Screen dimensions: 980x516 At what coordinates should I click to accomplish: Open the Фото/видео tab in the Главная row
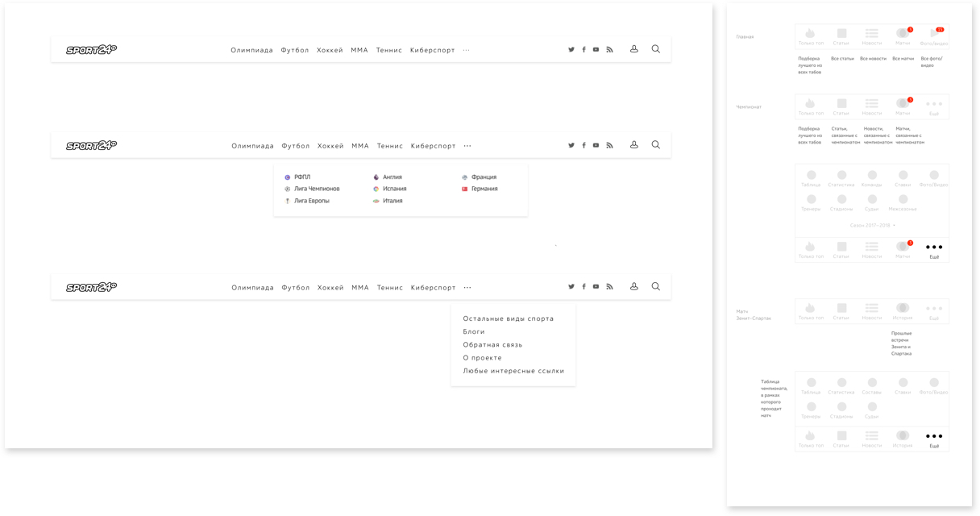[933, 35]
